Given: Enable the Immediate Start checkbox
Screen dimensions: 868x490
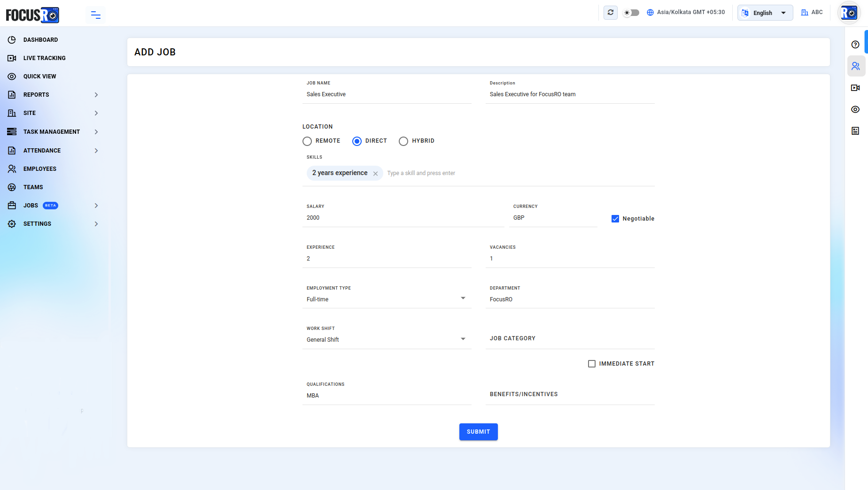Looking at the screenshot, I should pos(592,364).
